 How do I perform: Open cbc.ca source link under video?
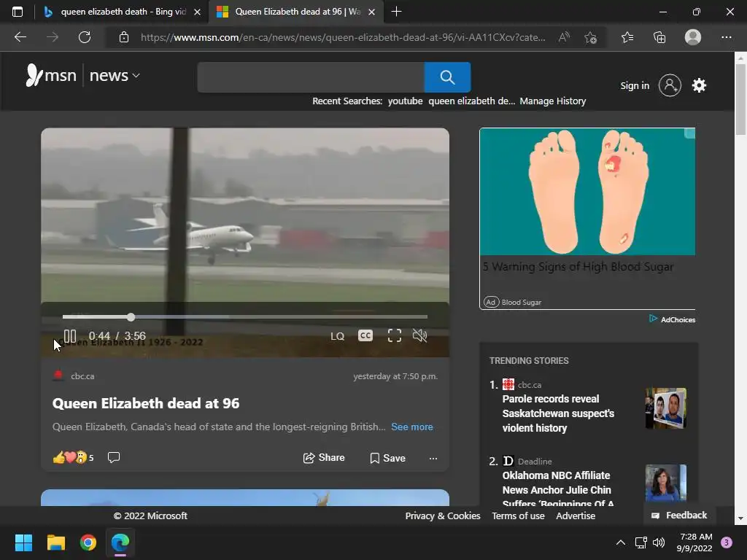[x=82, y=376]
